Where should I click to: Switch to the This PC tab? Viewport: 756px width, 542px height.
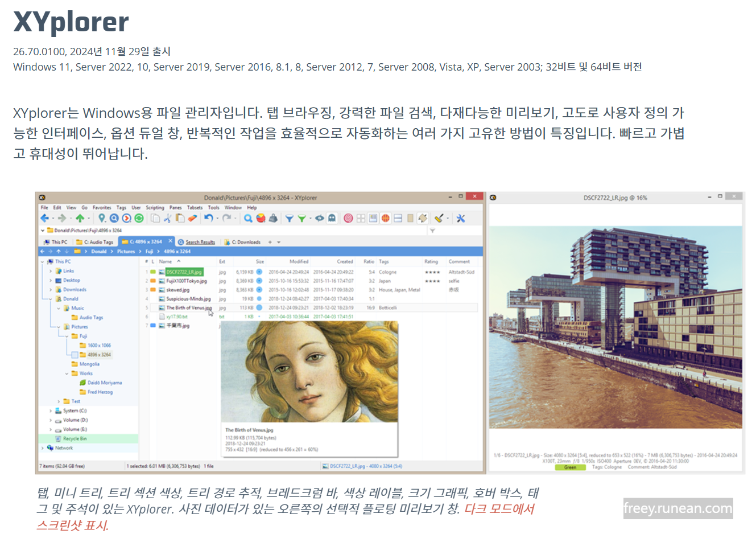pos(56,242)
